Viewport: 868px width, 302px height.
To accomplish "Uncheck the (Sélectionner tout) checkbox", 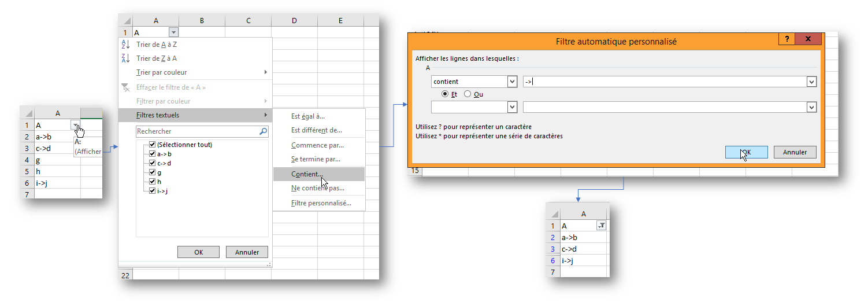I will point(153,145).
